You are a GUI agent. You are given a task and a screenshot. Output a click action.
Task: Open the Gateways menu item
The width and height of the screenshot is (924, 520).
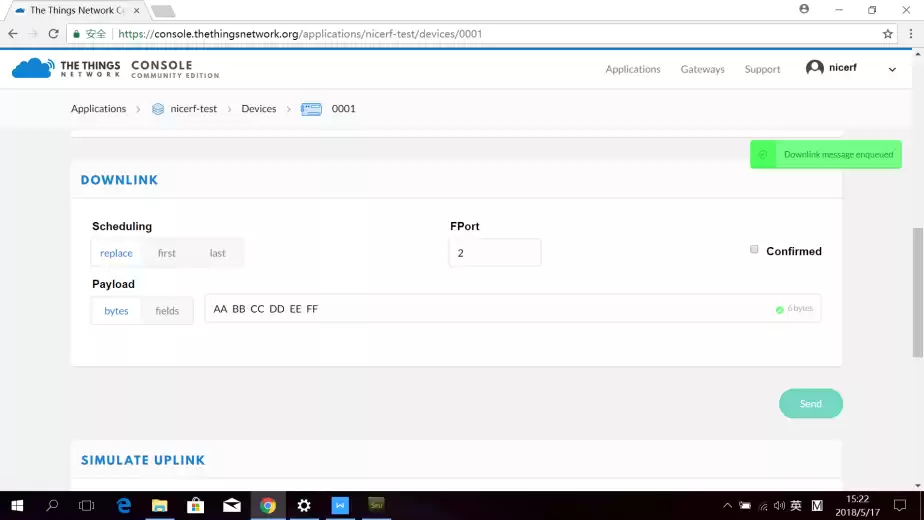click(x=702, y=69)
